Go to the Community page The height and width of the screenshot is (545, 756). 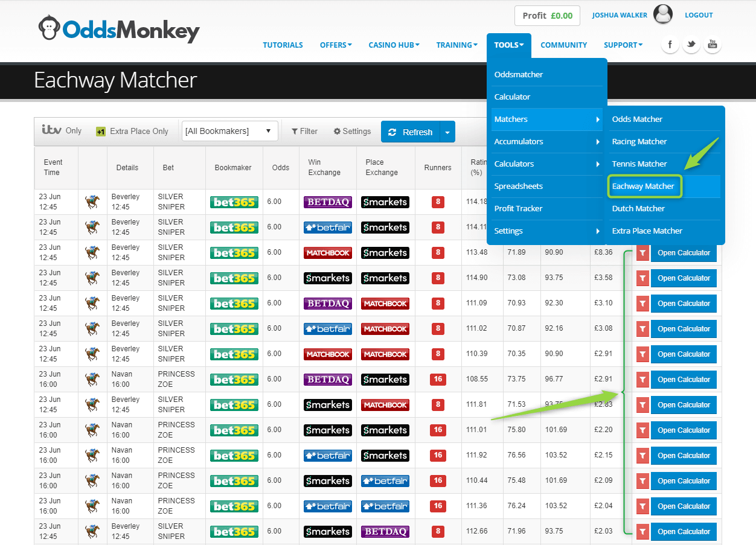[x=563, y=45]
